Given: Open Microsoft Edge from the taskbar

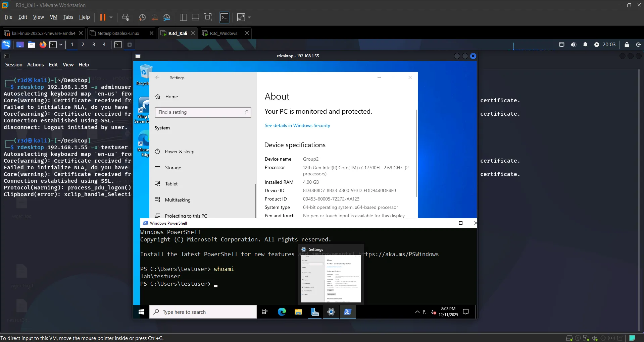Looking at the screenshot, I should click(282, 312).
